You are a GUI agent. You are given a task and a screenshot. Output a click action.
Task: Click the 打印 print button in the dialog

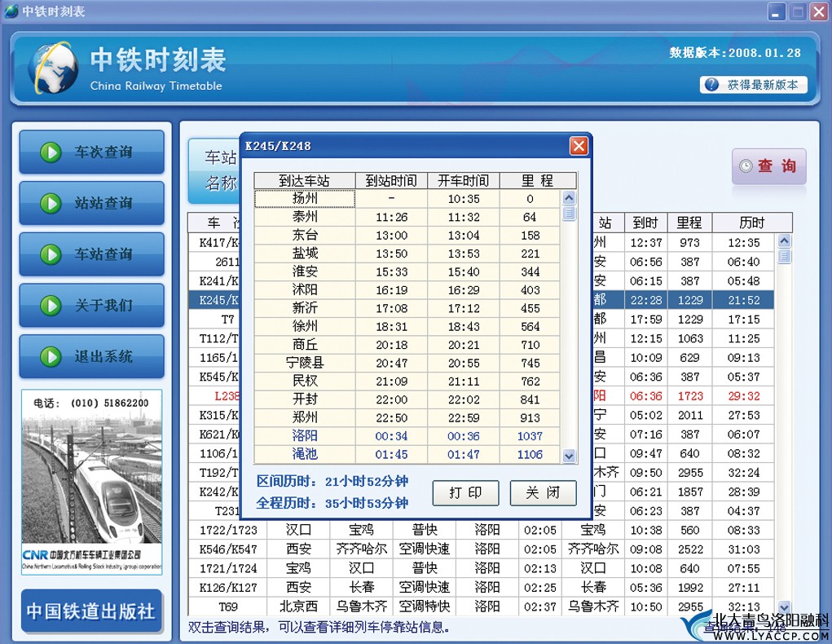[x=465, y=493]
